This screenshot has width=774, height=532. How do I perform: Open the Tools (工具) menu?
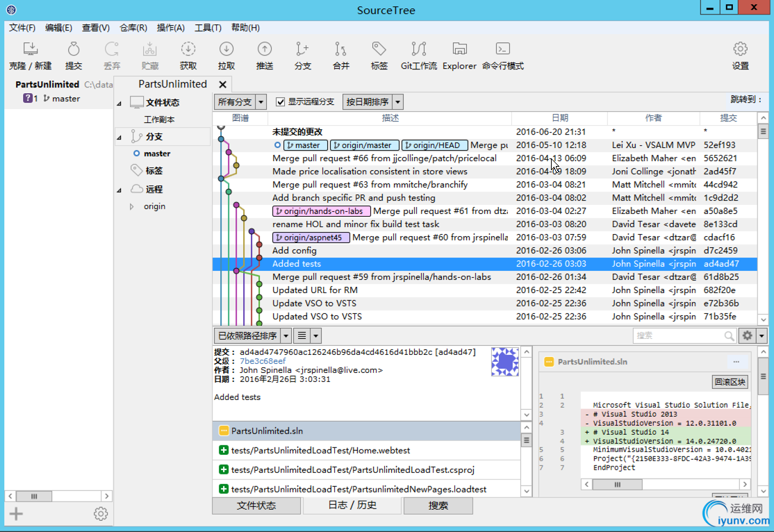point(208,28)
